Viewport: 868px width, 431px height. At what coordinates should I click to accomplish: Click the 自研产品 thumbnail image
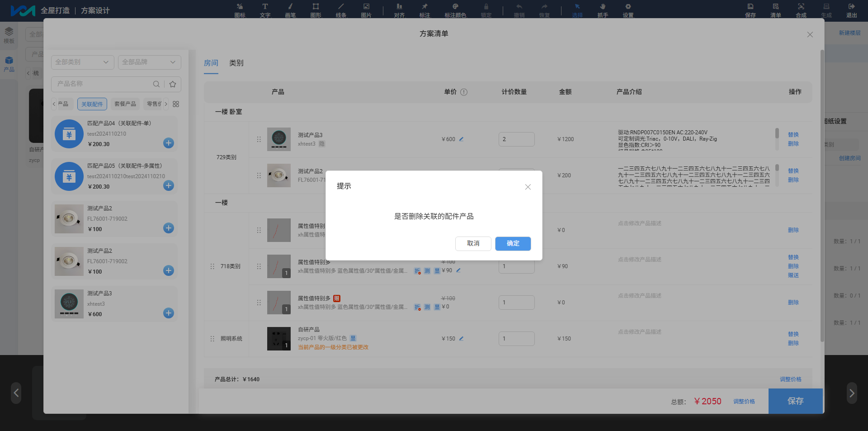pos(279,339)
